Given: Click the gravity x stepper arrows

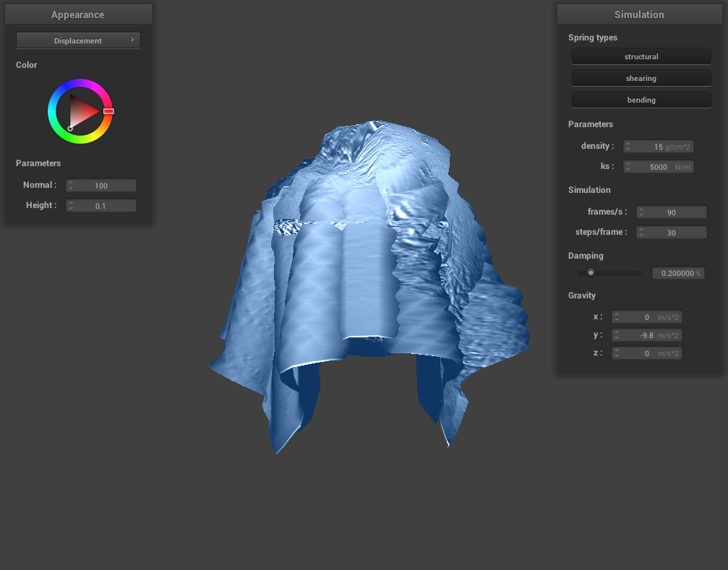Looking at the screenshot, I should 617,317.
